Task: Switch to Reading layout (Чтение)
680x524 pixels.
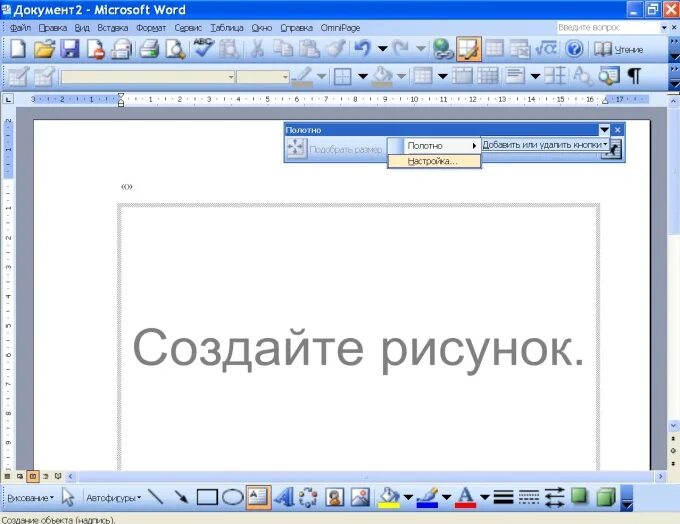Action: click(x=618, y=49)
